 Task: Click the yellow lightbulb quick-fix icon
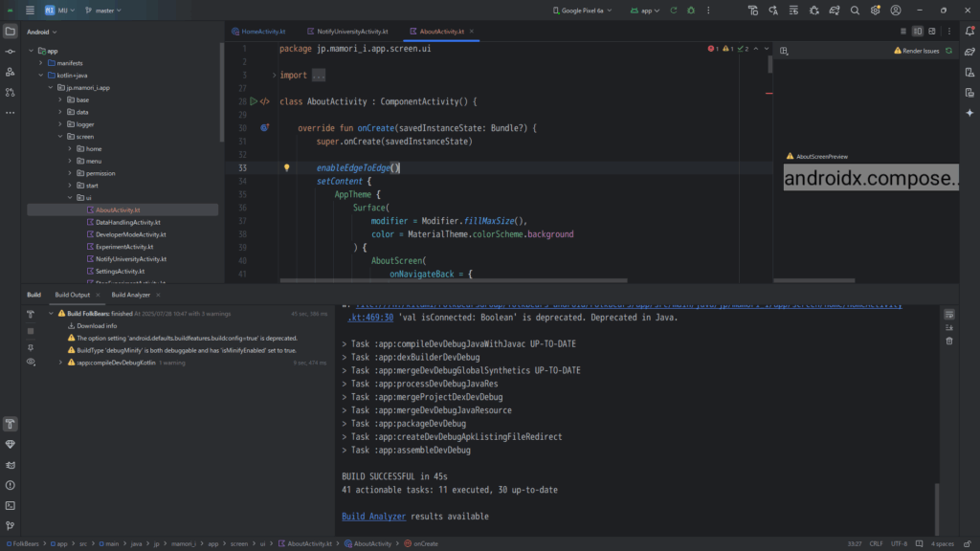(286, 167)
